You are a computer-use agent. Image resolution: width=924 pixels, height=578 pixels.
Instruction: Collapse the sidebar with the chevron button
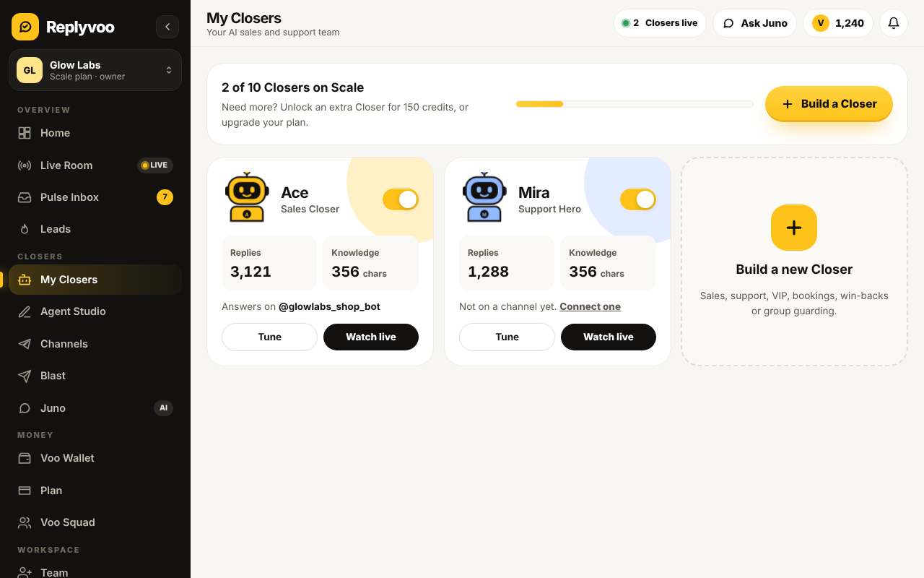click(167, 27)
